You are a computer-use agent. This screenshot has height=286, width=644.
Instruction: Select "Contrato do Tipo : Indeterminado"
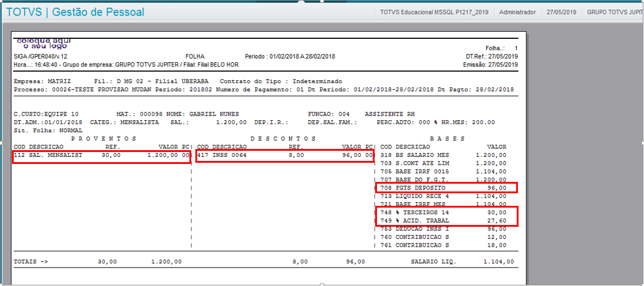point(281,81)
